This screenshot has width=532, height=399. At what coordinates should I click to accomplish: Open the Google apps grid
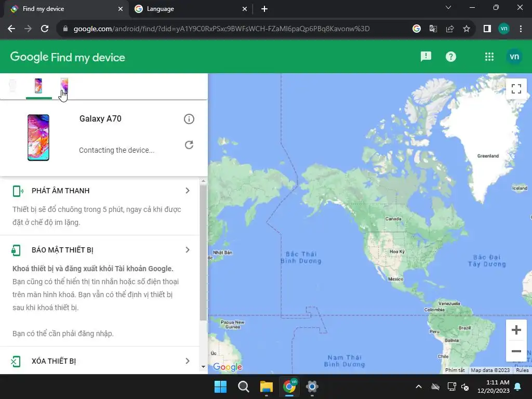[489, 57]
